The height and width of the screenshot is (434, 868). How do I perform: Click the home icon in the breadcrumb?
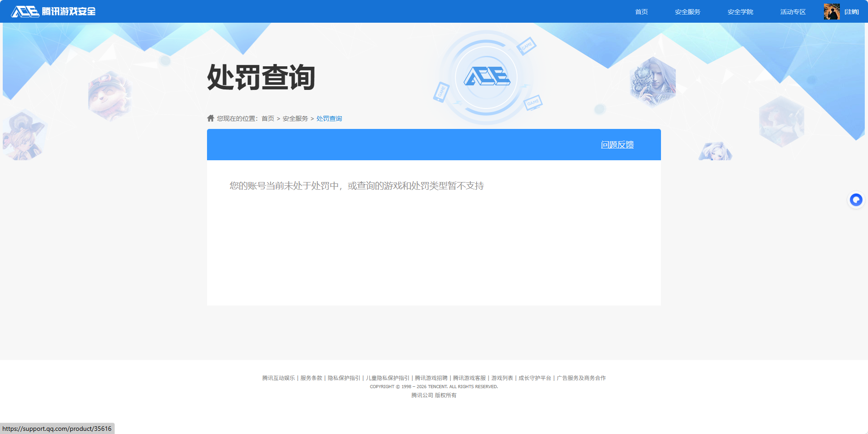point(211,118)
